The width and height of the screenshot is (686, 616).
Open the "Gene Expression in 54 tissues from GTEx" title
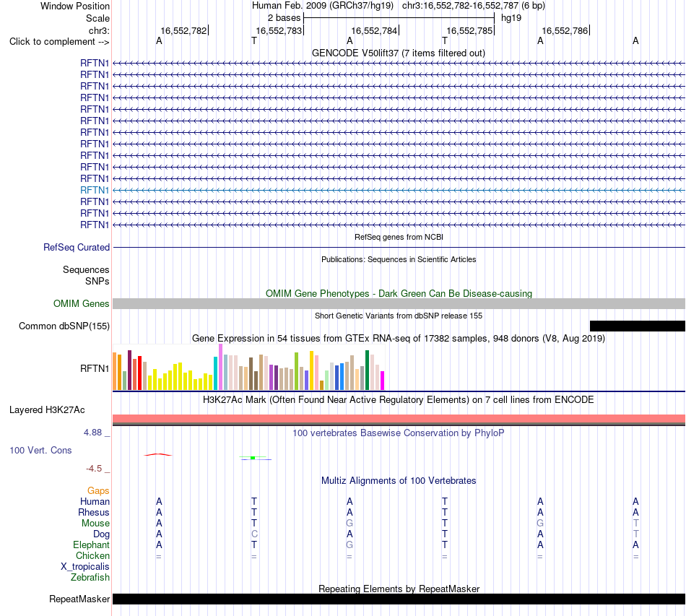(x=399, y=338)
